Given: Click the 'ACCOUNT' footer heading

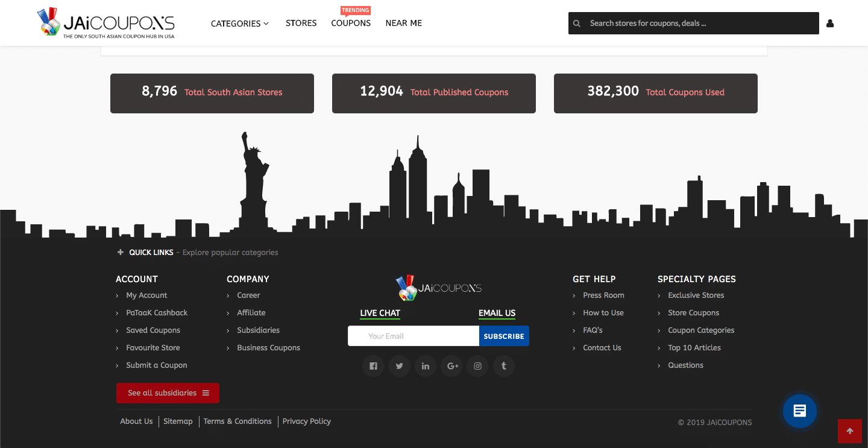Looking at the screenshot, I should coord(137,279).
